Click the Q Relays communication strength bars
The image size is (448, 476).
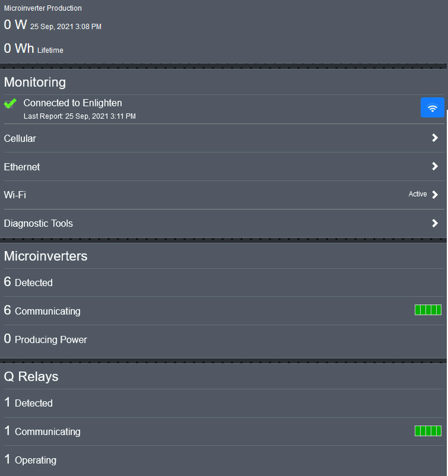pyautogui.click(x=428, y=431)
